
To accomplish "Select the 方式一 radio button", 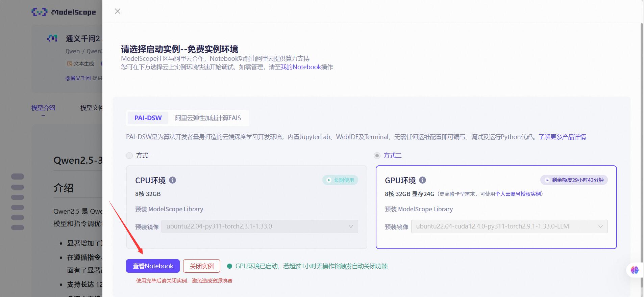I will [x=129, y=155].
